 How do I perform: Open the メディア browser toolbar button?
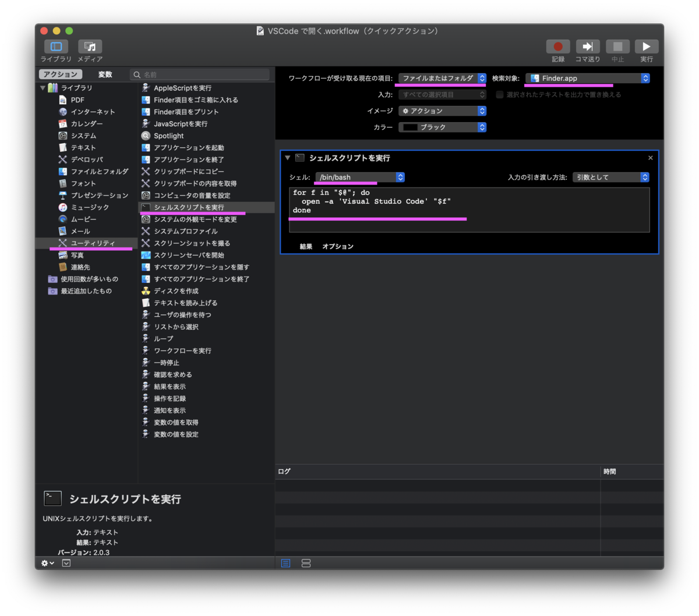click(x=90, y=47)
